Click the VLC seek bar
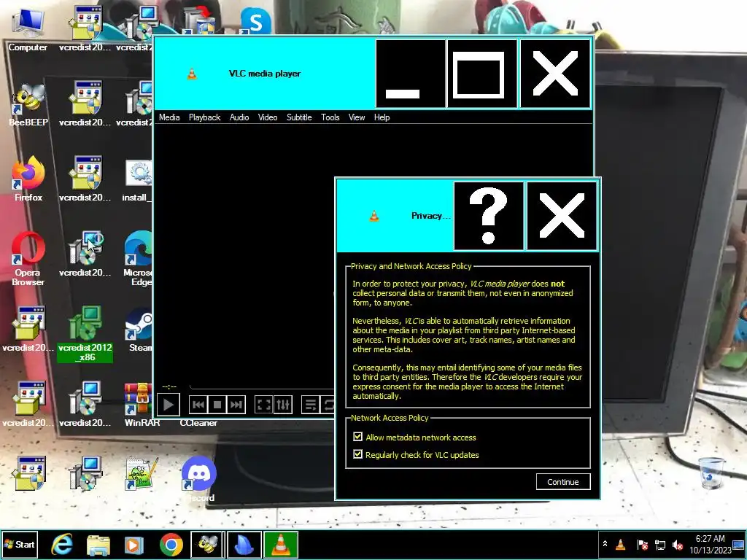The height and width of the screenshot is (560, 747). (262, 387)
